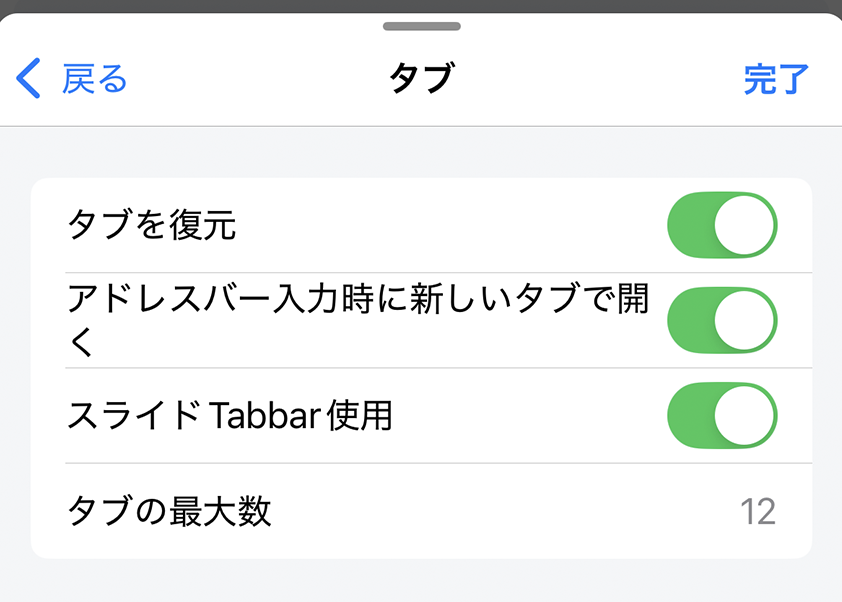Tap the blue back chevron arrow

click(x=28, y=78)
